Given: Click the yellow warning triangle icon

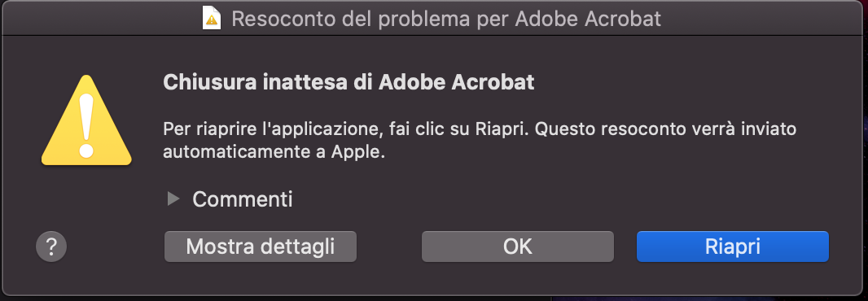Looking at the screenshot, I should coord(86,120).
